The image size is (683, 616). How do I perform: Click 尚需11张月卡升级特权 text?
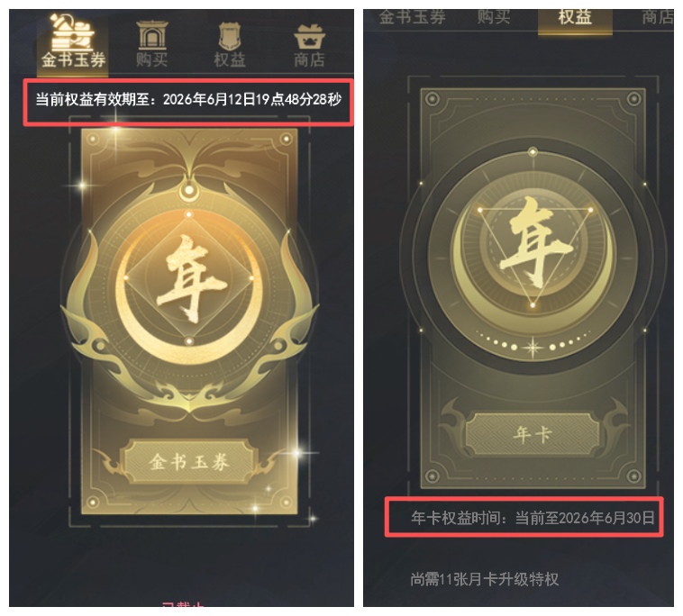(484, 579)
